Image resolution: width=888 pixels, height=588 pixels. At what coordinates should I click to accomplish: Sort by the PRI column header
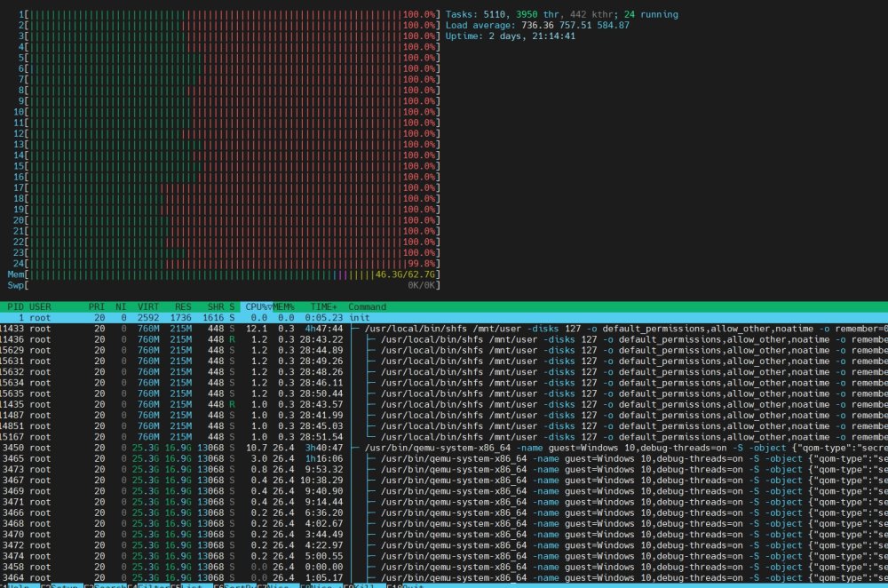[96, 307]
